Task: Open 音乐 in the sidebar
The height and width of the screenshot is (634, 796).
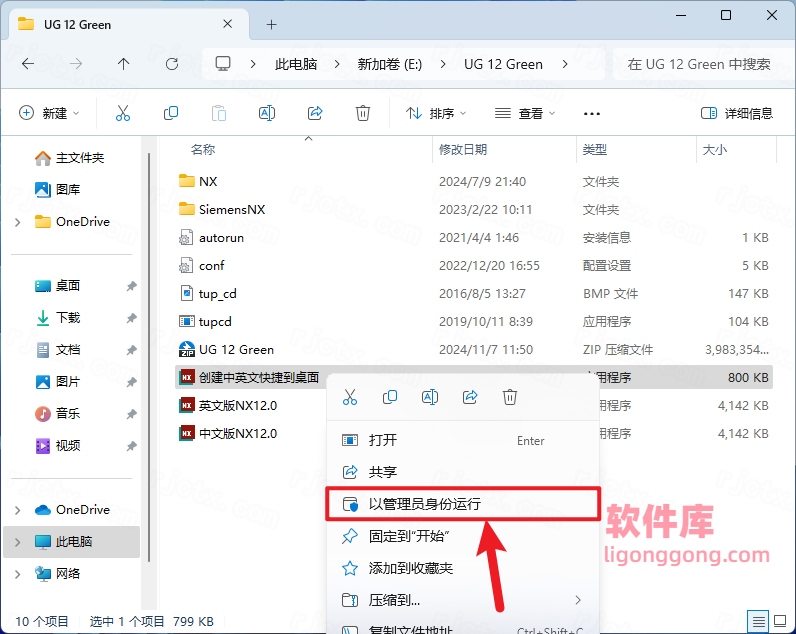Action: (57, 413)
